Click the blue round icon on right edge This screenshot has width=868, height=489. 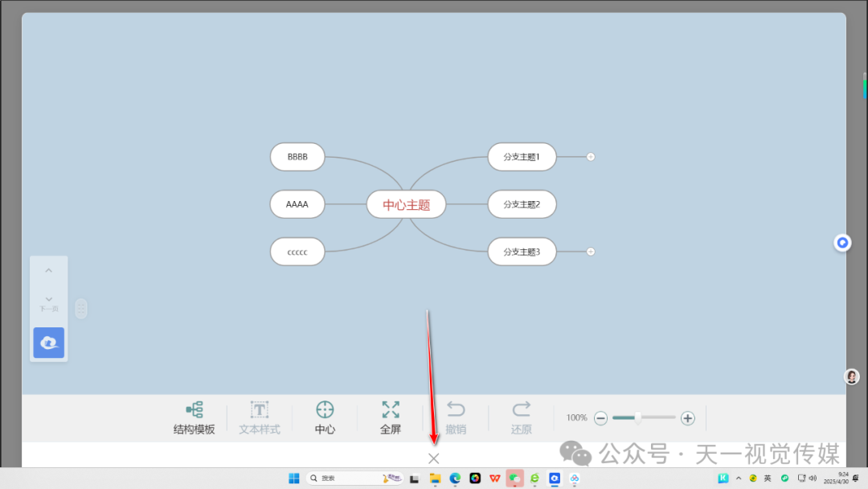[842, 243]
